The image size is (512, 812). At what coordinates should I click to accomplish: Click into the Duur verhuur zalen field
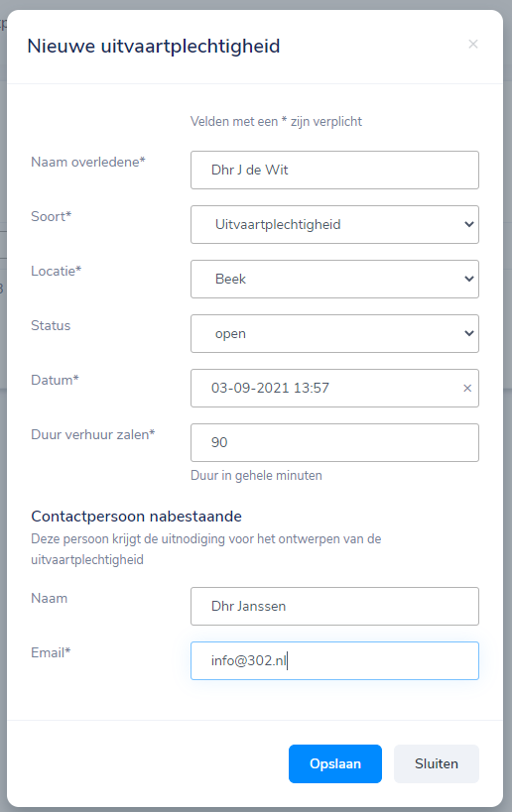coord(334,443)
